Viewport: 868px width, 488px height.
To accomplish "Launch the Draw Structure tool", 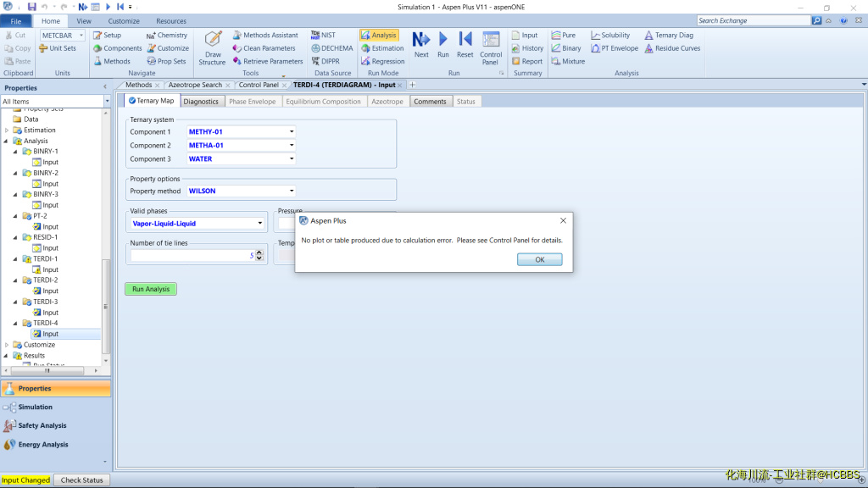I will [x=212, y=48].
